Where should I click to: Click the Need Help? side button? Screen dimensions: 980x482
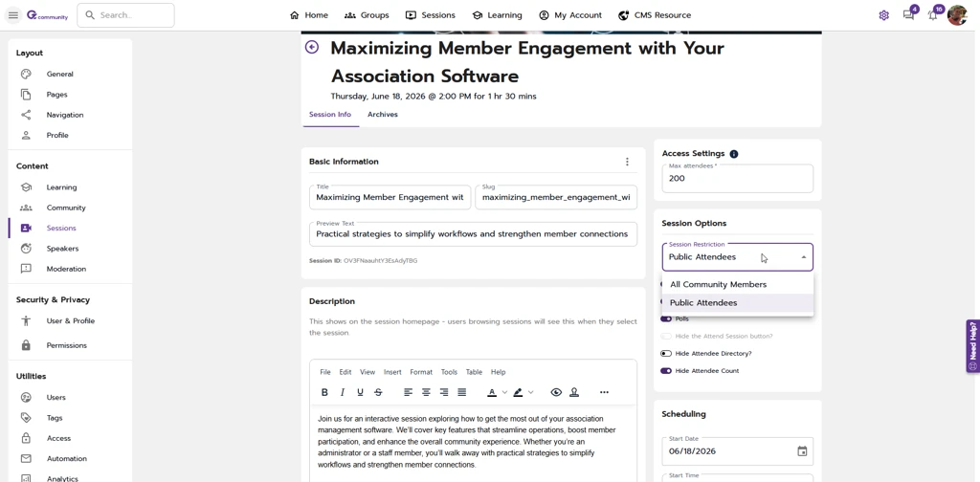pos(973,345)
